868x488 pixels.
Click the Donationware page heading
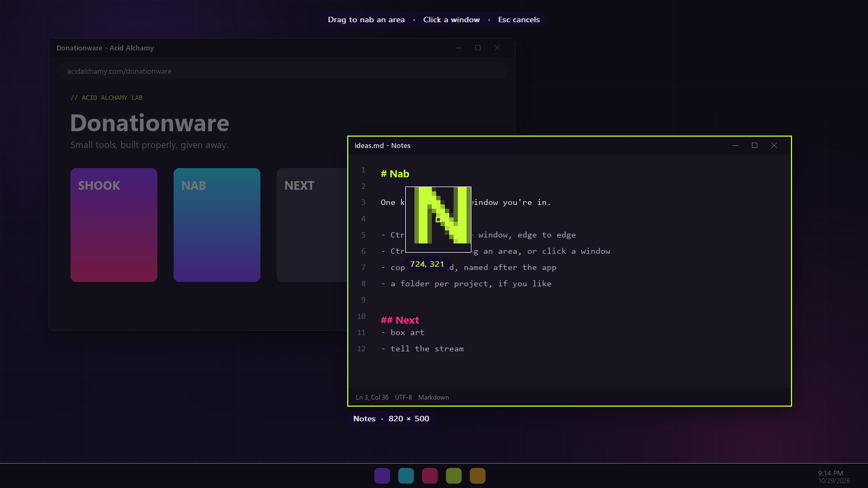[150, 123]
